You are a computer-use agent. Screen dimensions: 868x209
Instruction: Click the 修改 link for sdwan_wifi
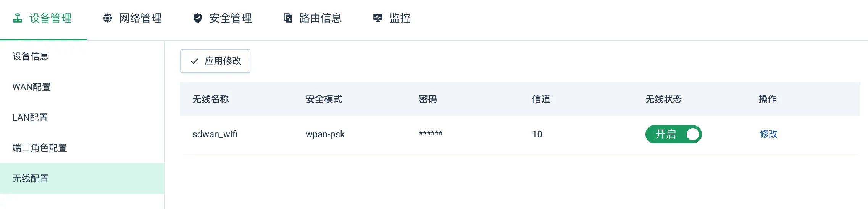click(768, 134)
